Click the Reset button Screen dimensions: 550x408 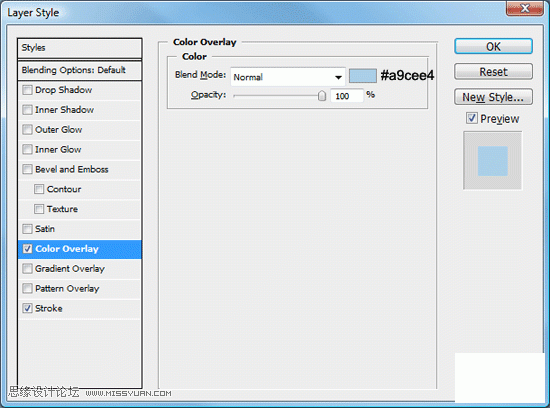coord(493,72)
